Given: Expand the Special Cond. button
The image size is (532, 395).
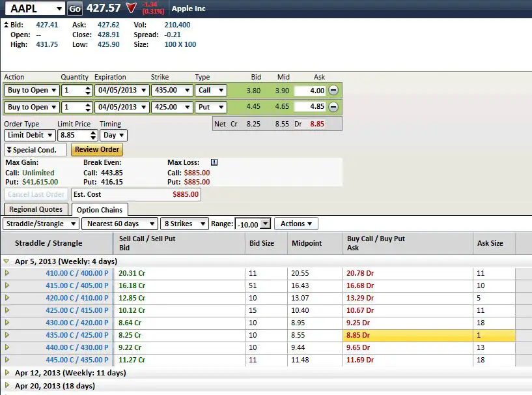Looking at the screenshot, I should [36, 150].
